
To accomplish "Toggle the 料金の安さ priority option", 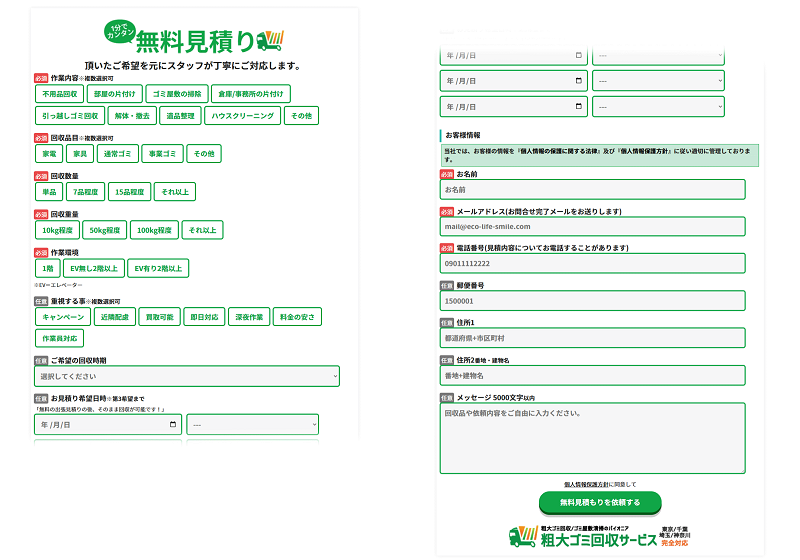I will 297,317.
